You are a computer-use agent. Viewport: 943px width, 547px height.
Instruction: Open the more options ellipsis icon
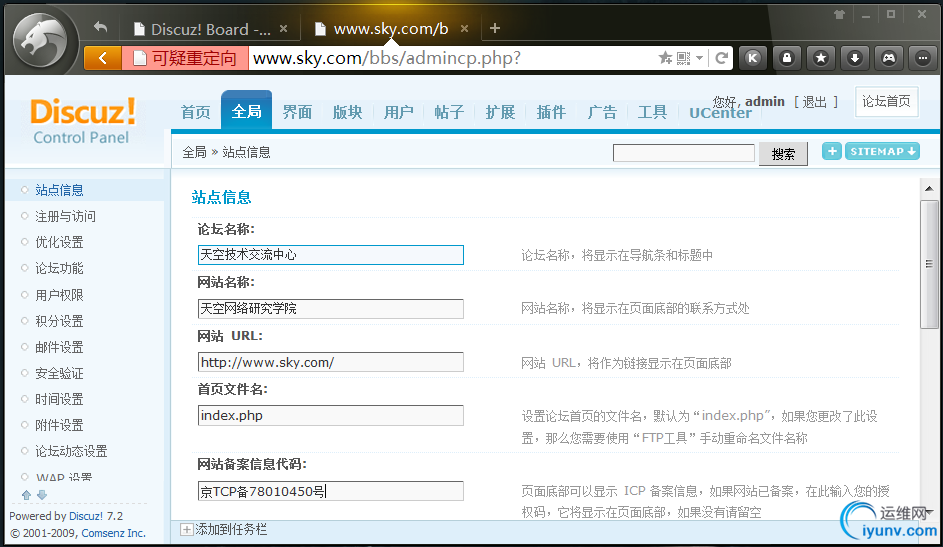(x=923, y=58)
